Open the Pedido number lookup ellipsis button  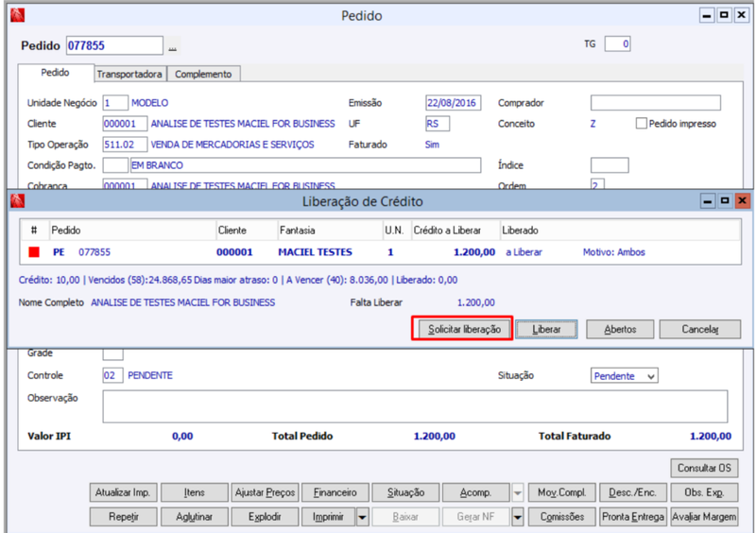[x=173, y=47]
